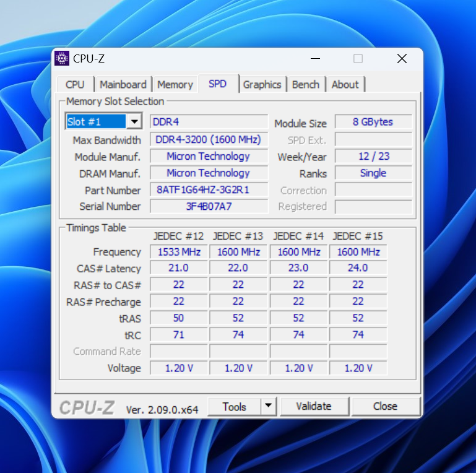Screen dimensions: 476x473
Task: Click the empty Command Rate JEDEC #12 cell
Action: (x=179, y=352)
